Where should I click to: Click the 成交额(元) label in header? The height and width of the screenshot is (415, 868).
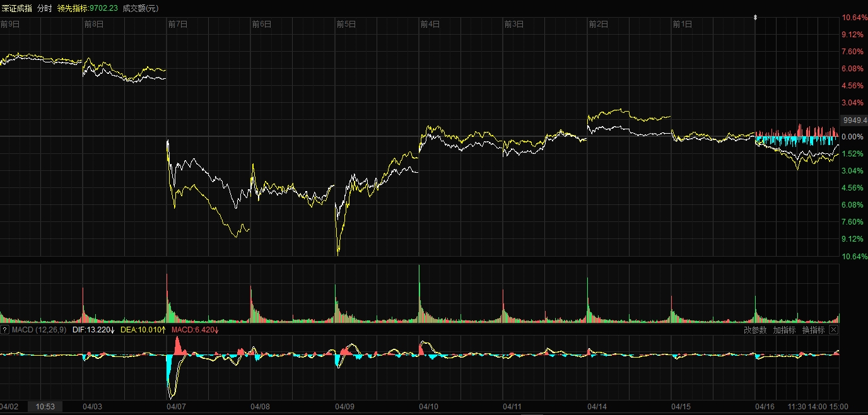[141, 8]
